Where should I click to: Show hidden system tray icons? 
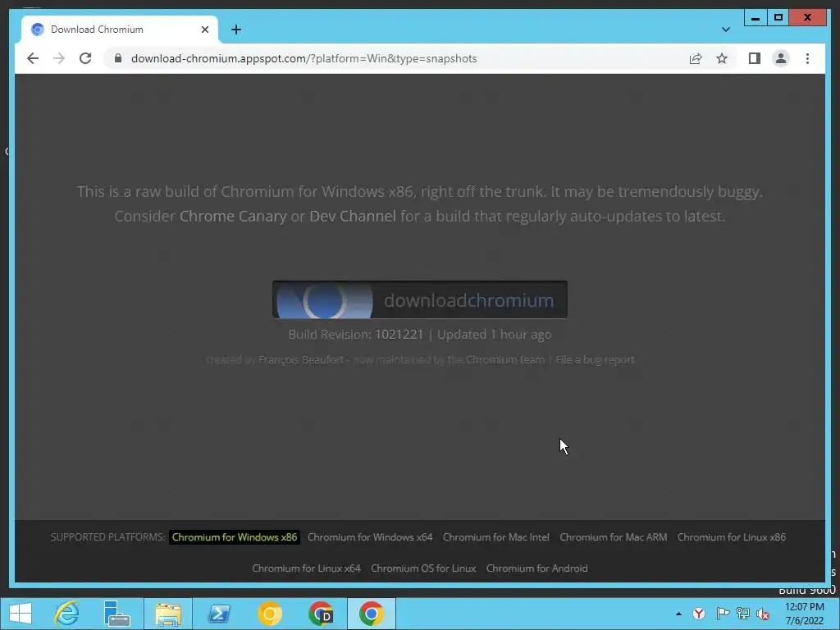coord(678,614)
